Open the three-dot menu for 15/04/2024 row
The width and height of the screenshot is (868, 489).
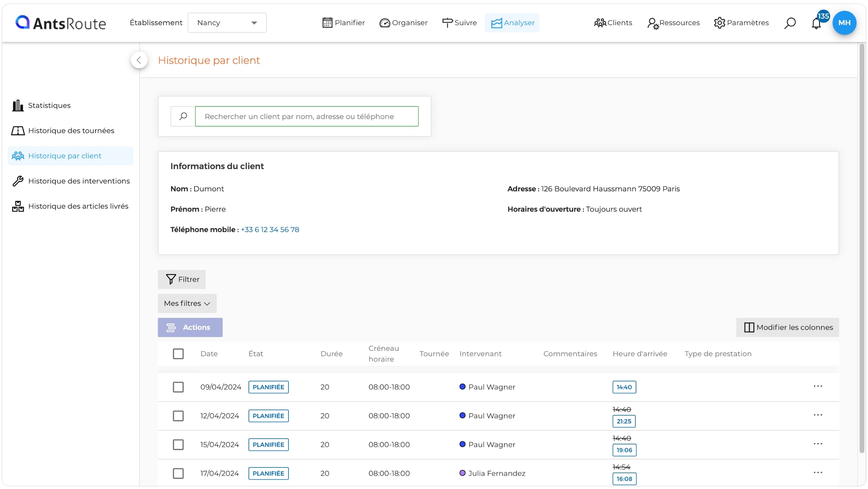click(x=818, y=444)
